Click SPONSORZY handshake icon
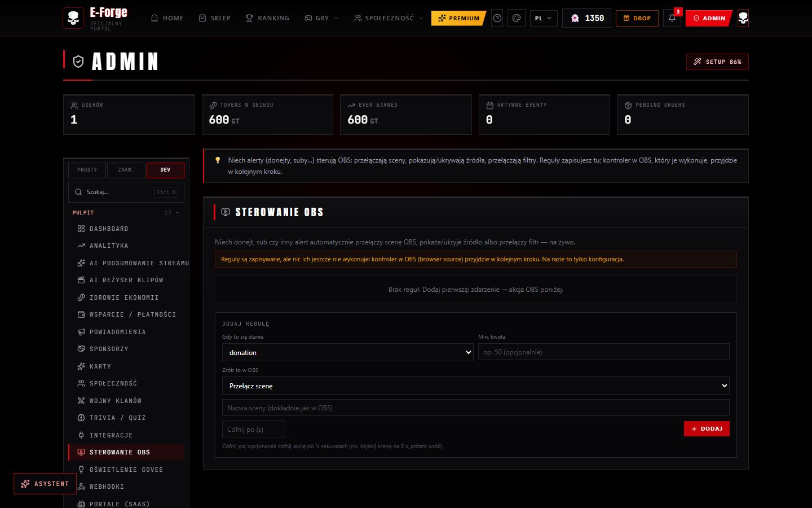 (x=81, y=349)
